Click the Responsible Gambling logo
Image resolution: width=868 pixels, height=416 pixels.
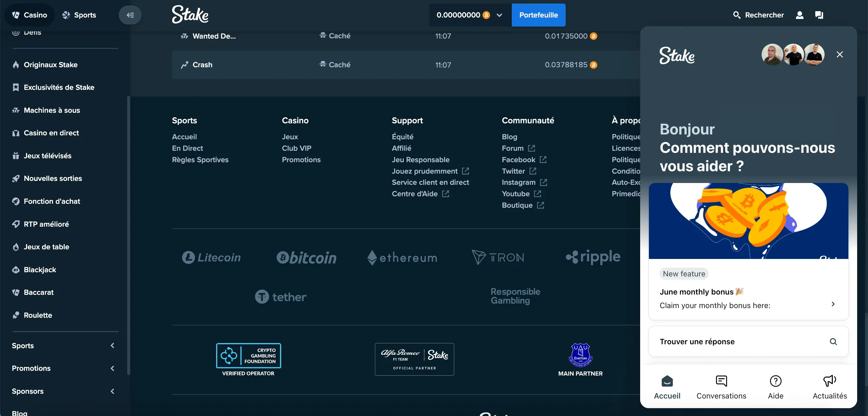point(515,296)
